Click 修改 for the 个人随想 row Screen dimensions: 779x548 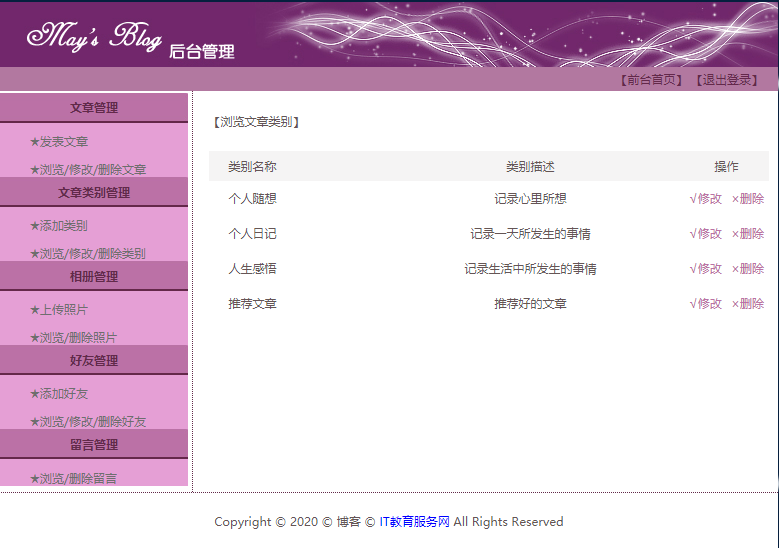[705, 199]
